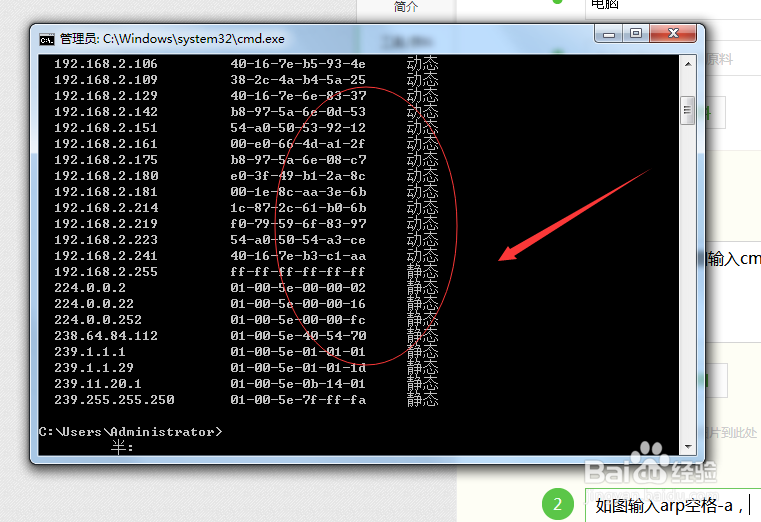
Task: Click the multicast address 224.0.0.2
Action: point(90,288)
